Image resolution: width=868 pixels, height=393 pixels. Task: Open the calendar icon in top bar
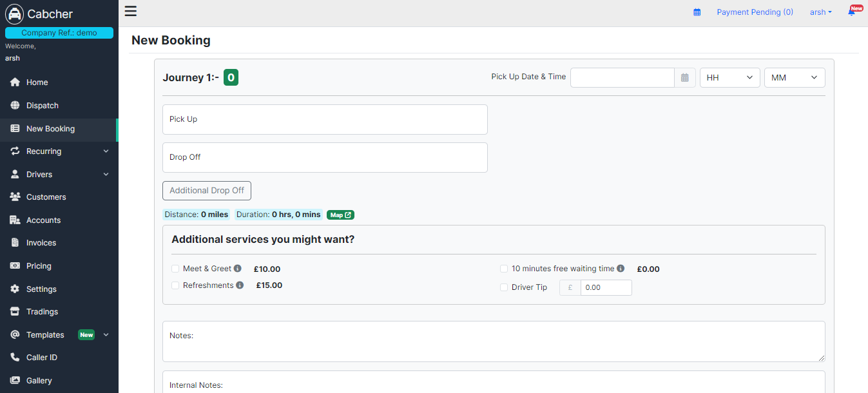697,12
